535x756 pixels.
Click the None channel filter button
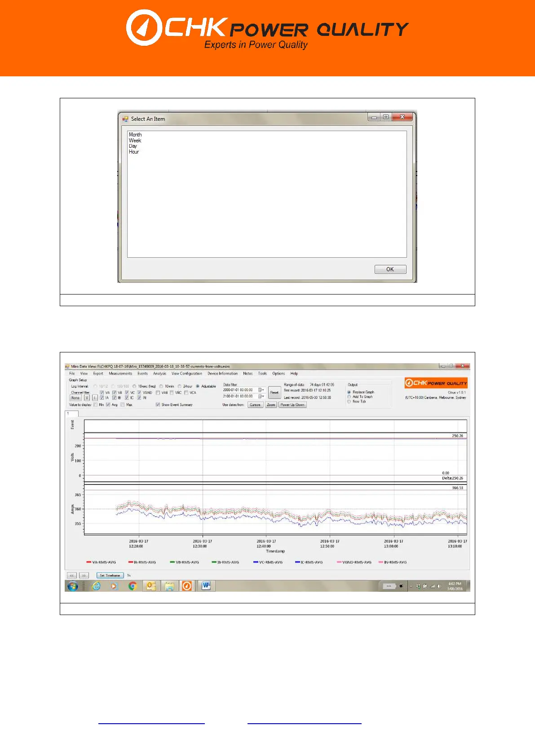point(75,398)
